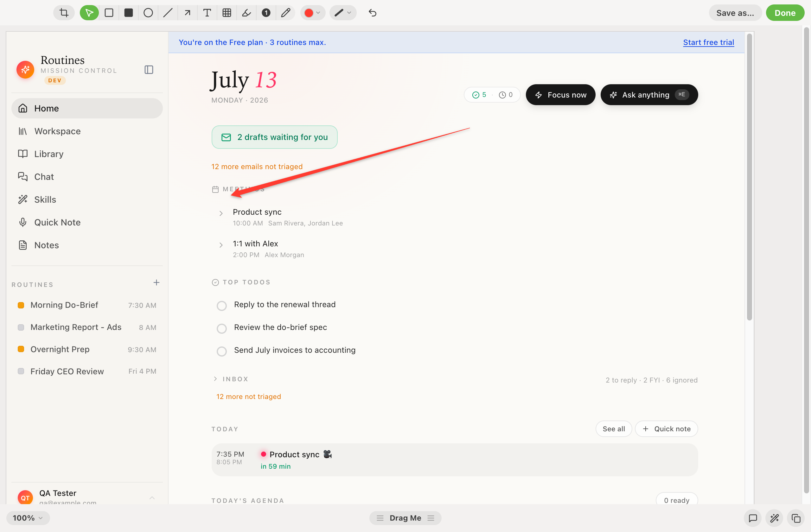Screen dimensions: 811x532
Task: Select the pencil freehand tool
Action: pos(286,13)
